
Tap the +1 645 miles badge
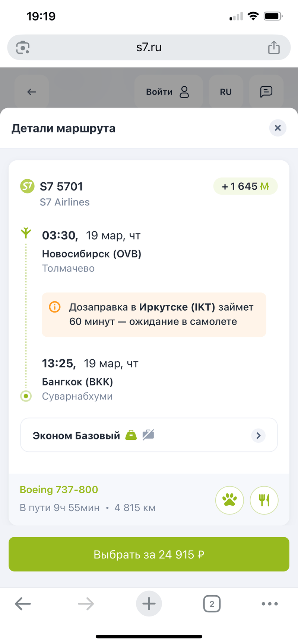[x=245, y=186]
